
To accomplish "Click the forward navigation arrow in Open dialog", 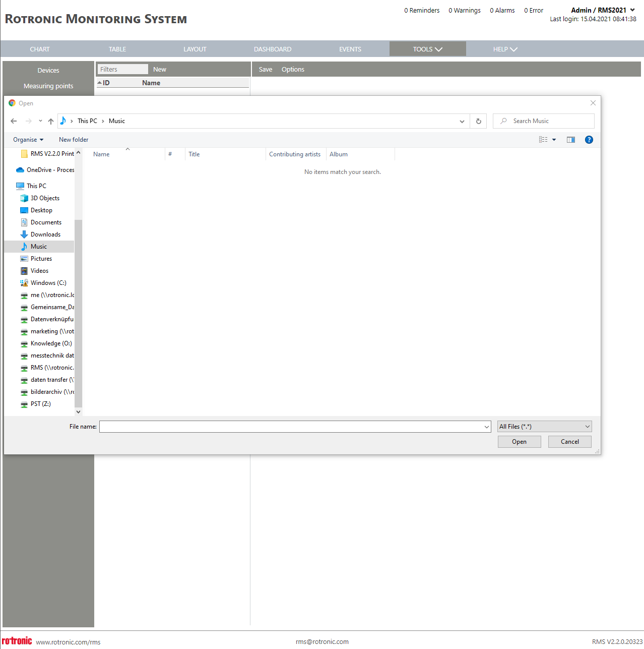I will [29, 121].
